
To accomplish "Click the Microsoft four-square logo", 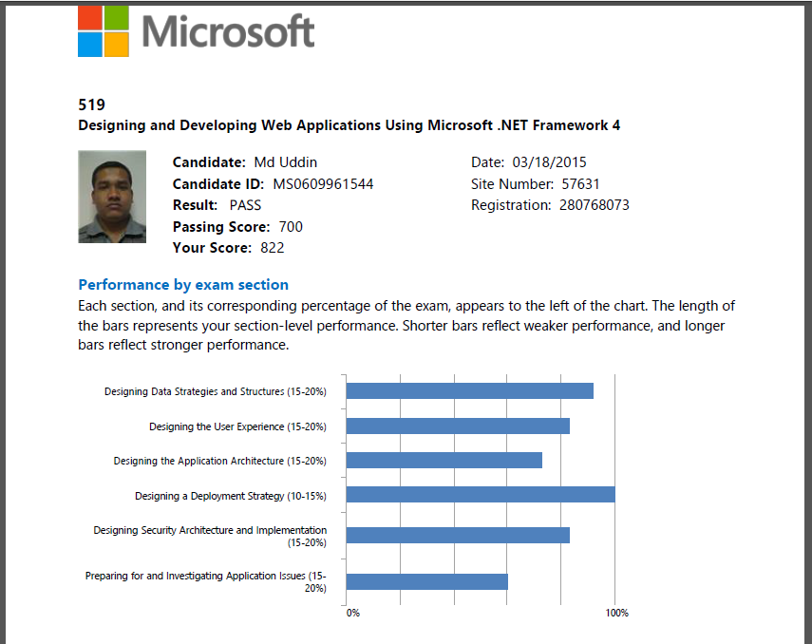I will (x=104, y=31).
